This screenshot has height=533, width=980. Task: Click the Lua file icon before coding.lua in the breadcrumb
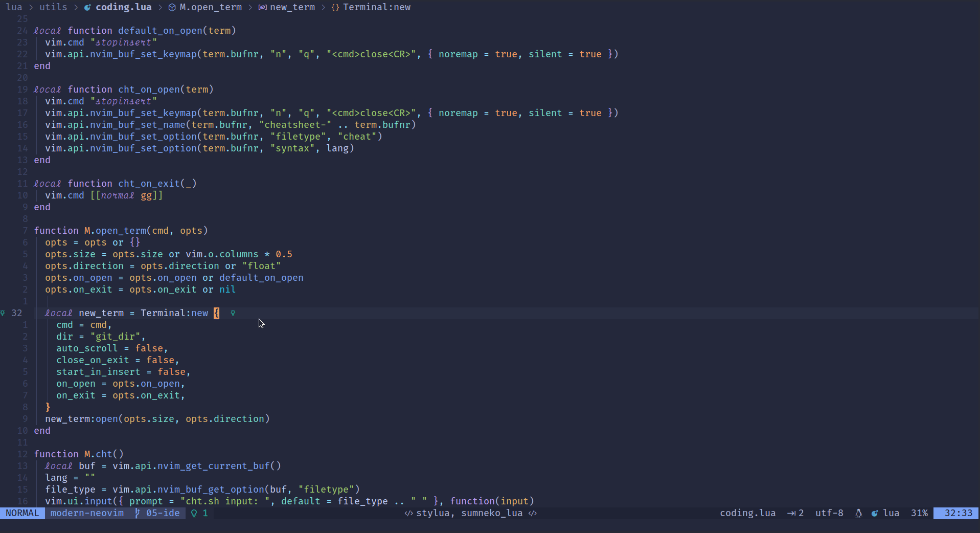click(87, 7)
